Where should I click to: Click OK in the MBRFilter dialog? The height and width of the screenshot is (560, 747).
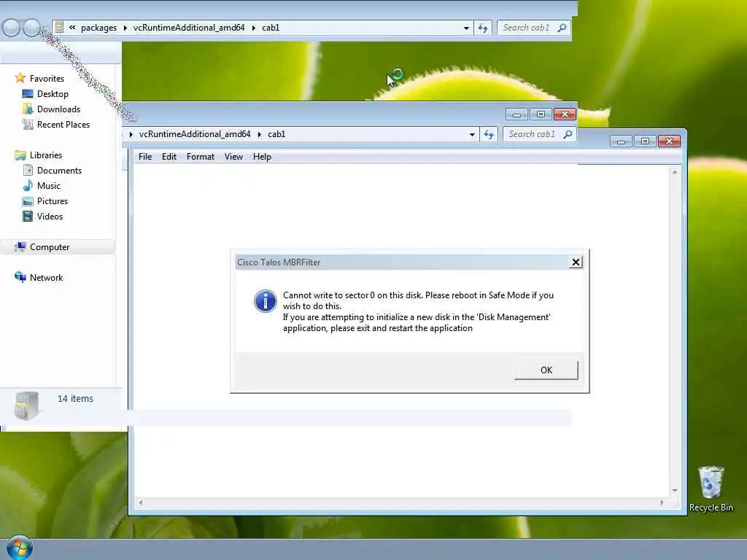[546, 370]
